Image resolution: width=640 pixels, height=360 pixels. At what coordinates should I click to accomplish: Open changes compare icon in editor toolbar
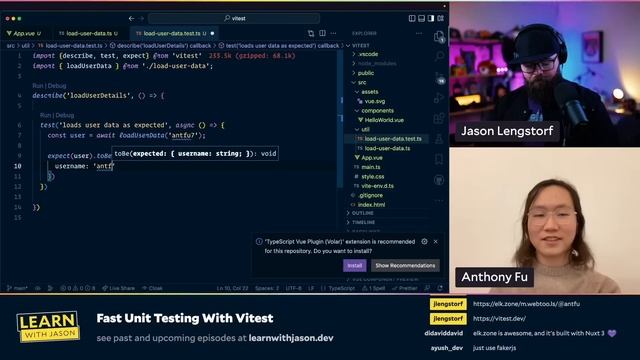[311, 33]
